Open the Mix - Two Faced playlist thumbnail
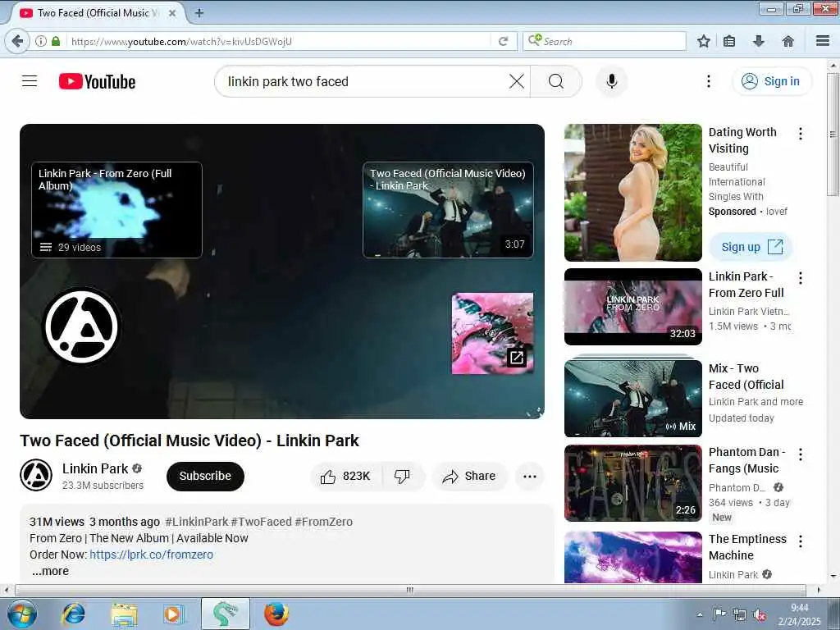Viewport: 840px width, 630px height. pyautogui.click(x=632, y=398)
